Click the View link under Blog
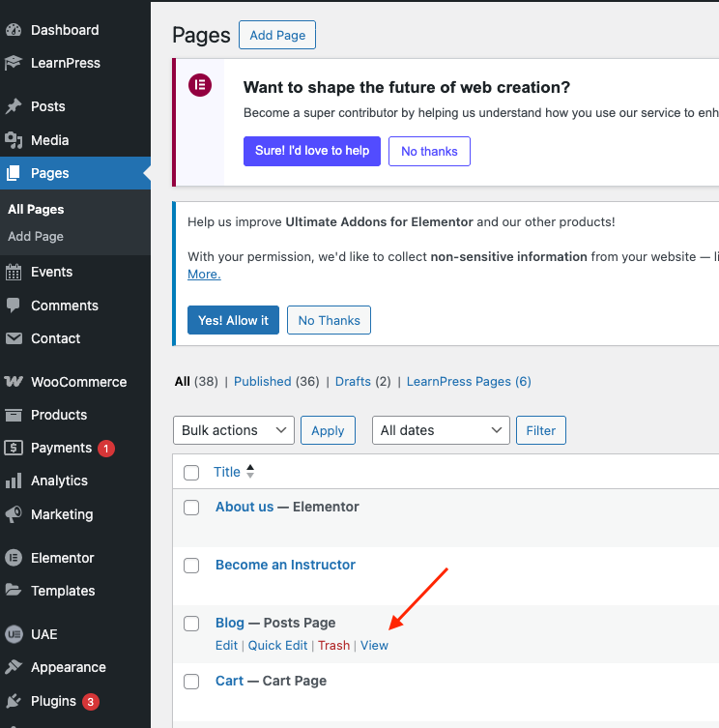The image size is (719, 728). 374,645
